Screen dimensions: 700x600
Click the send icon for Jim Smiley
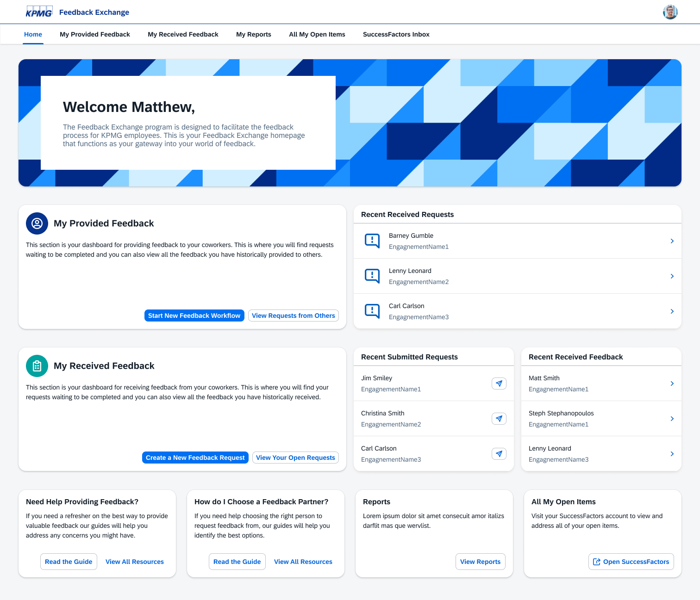pyautogui.click(x=499, y=384)
